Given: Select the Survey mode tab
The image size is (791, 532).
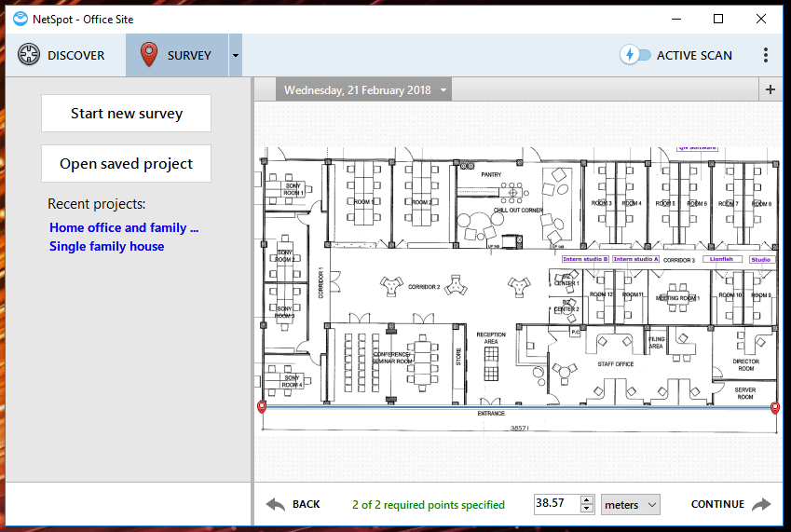Looking at the screenshot, I should pyautogui.click(x=177, y=55).
